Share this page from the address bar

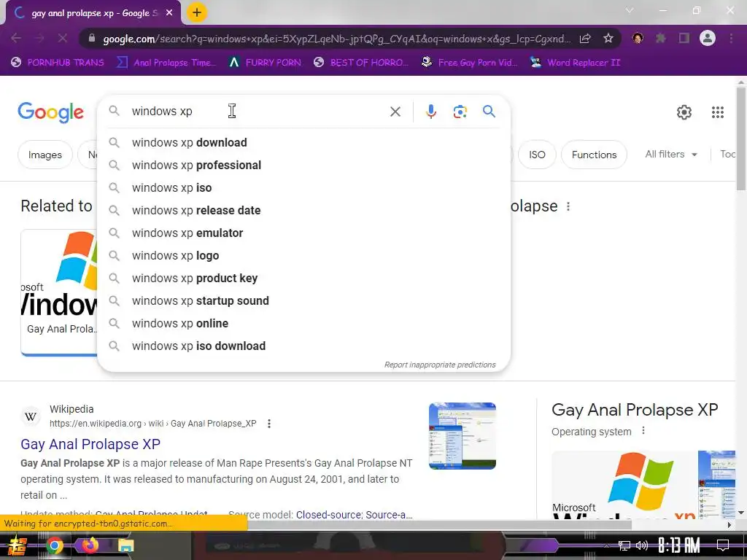[x=586, y=39]
